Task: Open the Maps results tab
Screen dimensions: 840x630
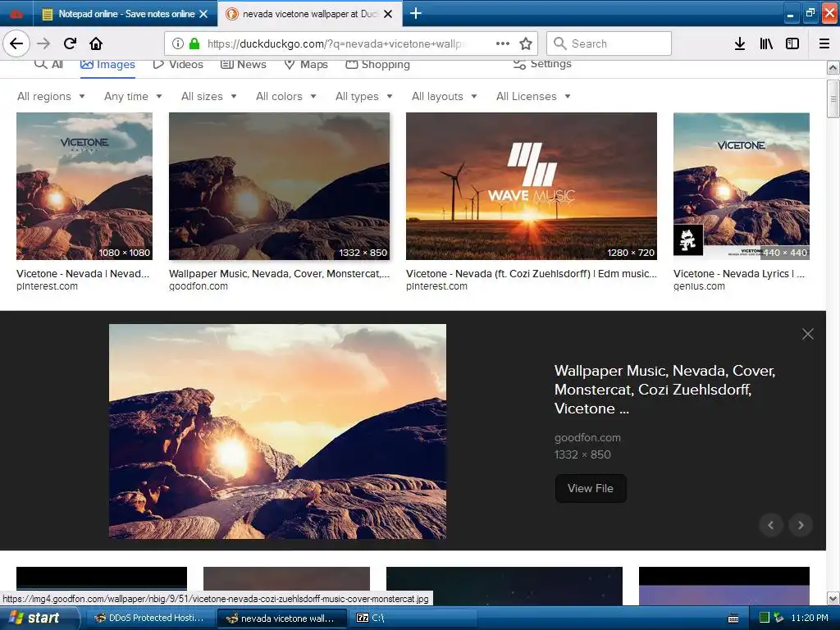Action: 306,64
